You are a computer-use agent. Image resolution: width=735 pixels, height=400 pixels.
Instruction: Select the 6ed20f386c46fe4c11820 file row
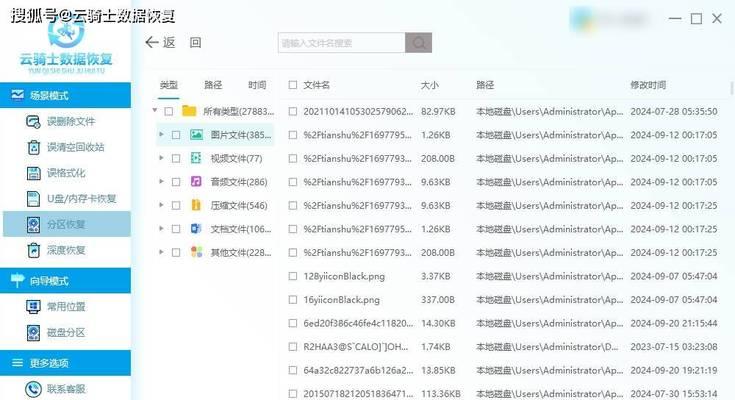pos(502,323)
